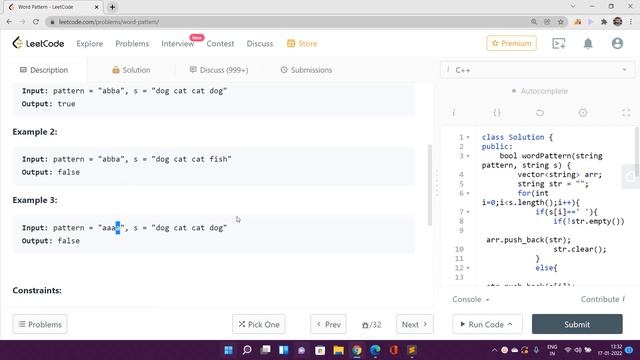Switch to the Description tab
The image size is (640, 360).
click(x=44, y=70)
